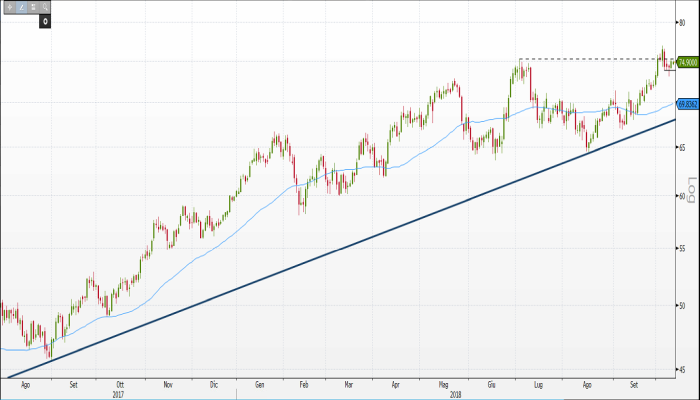Viewport: 700px width, 400px height.
Task: Click the 2017 year label
Action: pos(120,391)
